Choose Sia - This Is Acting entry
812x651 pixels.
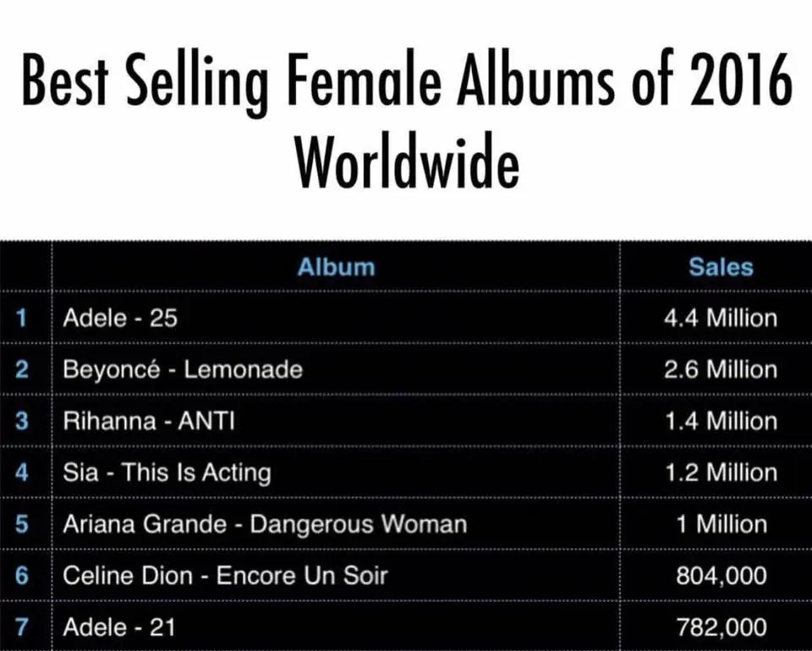point(167,473)
